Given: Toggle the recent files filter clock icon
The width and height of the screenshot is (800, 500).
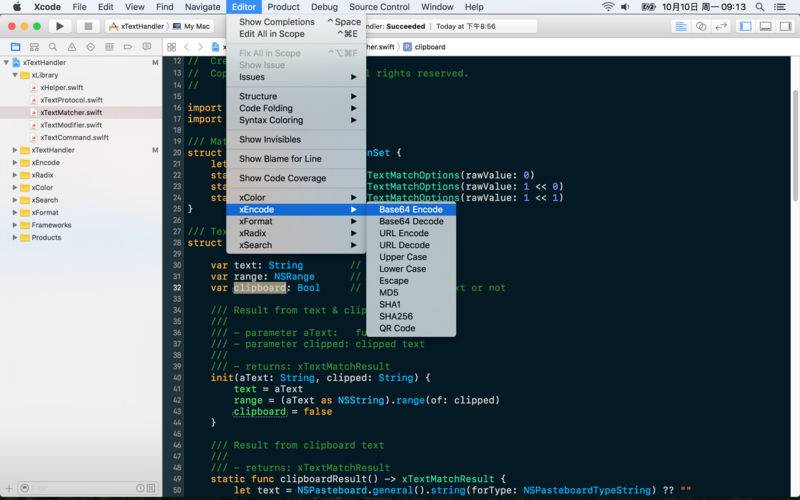Looking at the screenshot, I should pyautogui.click(x=140, y=488).
